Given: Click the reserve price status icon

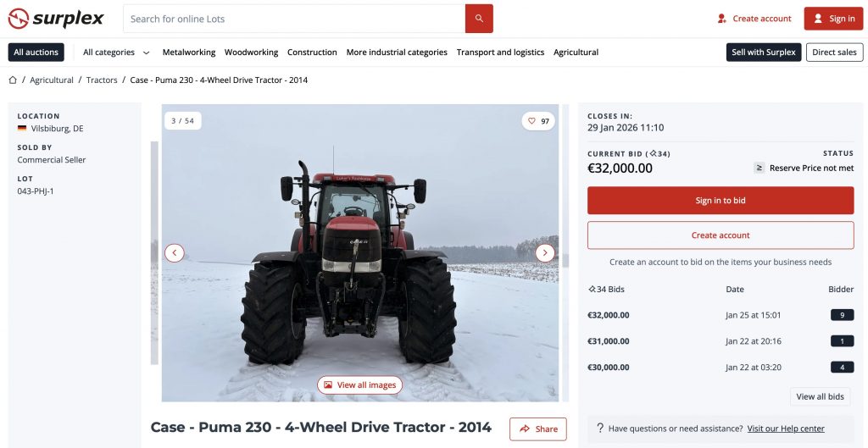Looking at the screenshot, I should click(x=759, y=168).
